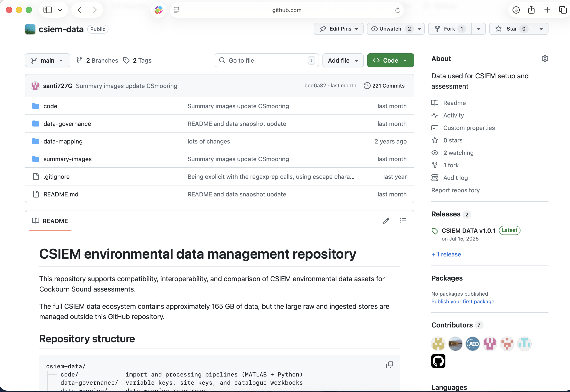Expand the green Code button caret
Image resolution: width=570 pixels, height=392 pixels.
[405, 60]
